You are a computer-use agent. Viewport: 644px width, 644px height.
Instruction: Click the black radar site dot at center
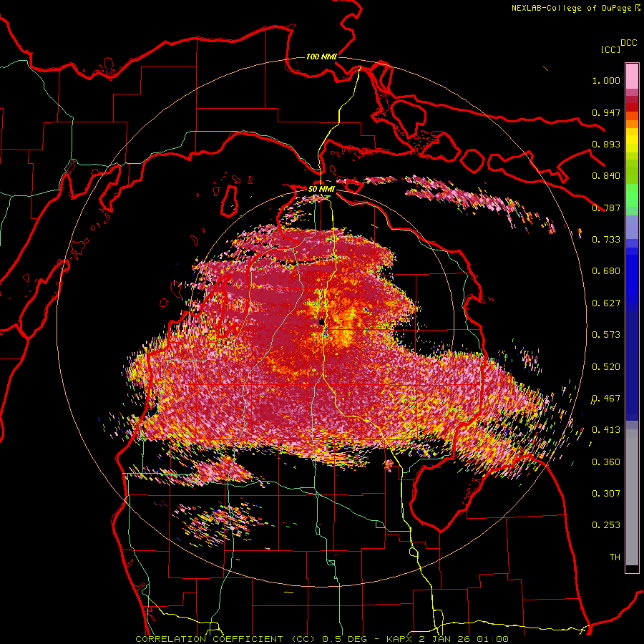(x=322, y=322)
